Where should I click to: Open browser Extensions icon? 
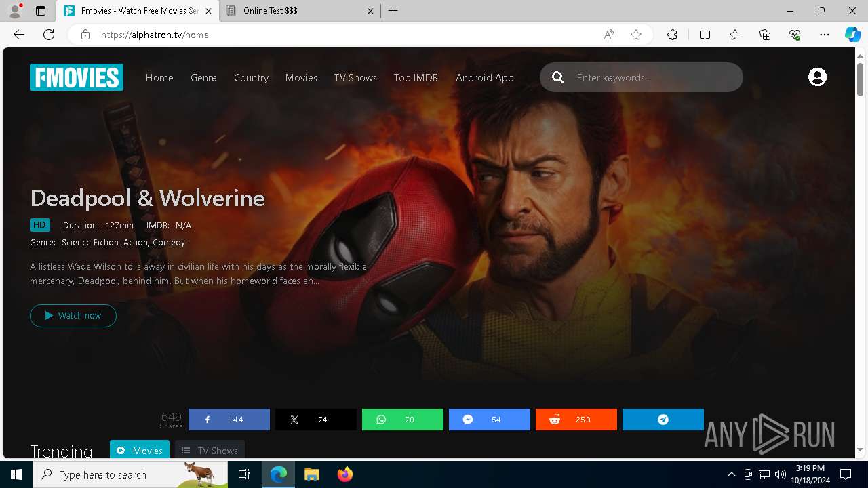(x=672, y=35)
